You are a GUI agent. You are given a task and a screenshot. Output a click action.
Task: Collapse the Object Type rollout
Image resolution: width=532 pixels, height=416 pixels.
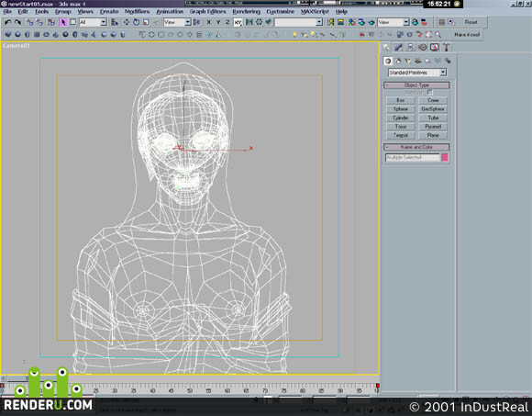point(416,84)
